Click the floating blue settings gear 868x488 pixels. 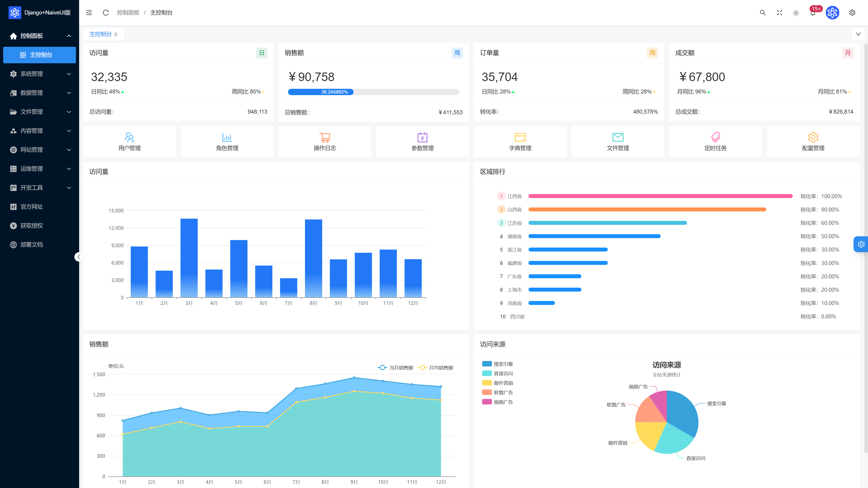tap(861, 244)
